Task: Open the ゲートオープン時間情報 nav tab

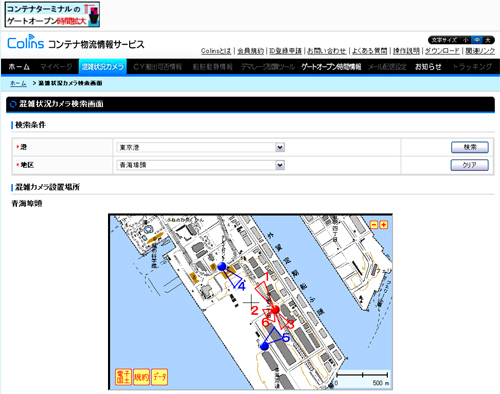Action: (x=331, y=67)
